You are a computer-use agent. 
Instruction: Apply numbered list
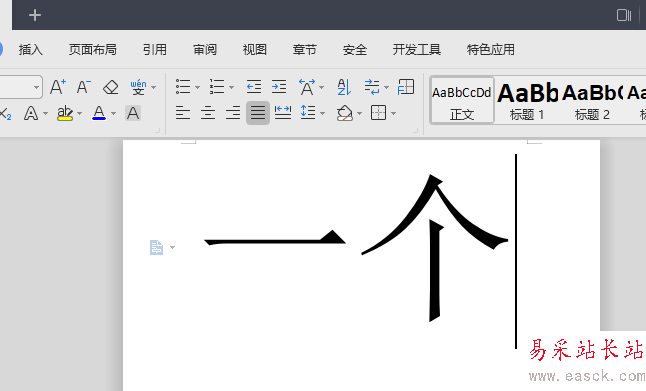tap(217, 87)
